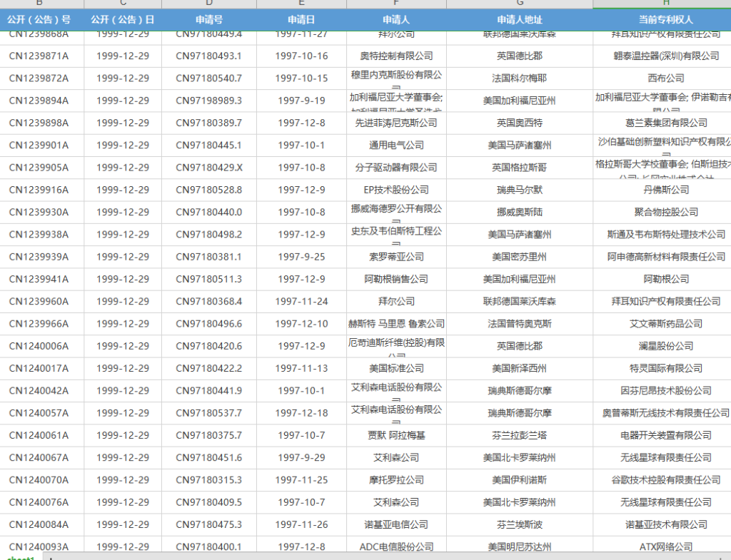731x560 pixels.
Task: Select the 当前专利权人 header cell
Action: [662, 19]
